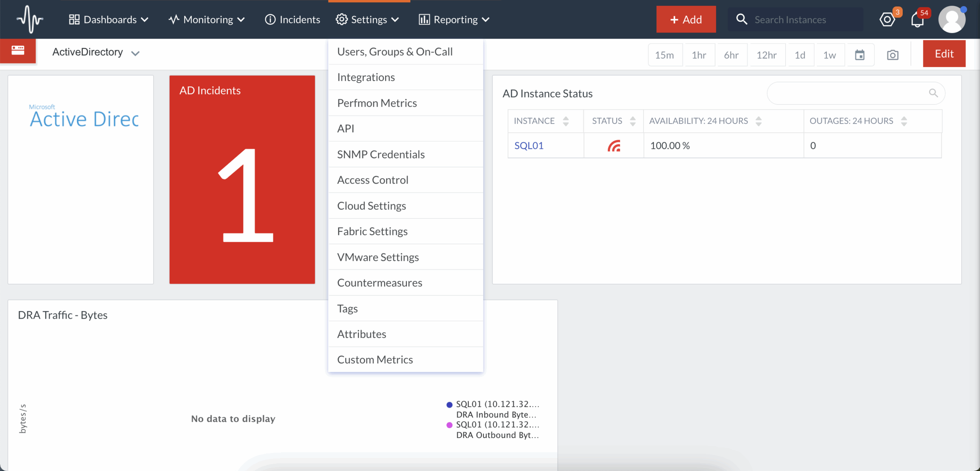Click the pulse logo home icon
The image size is (980, 471).
tap(30, 19)
